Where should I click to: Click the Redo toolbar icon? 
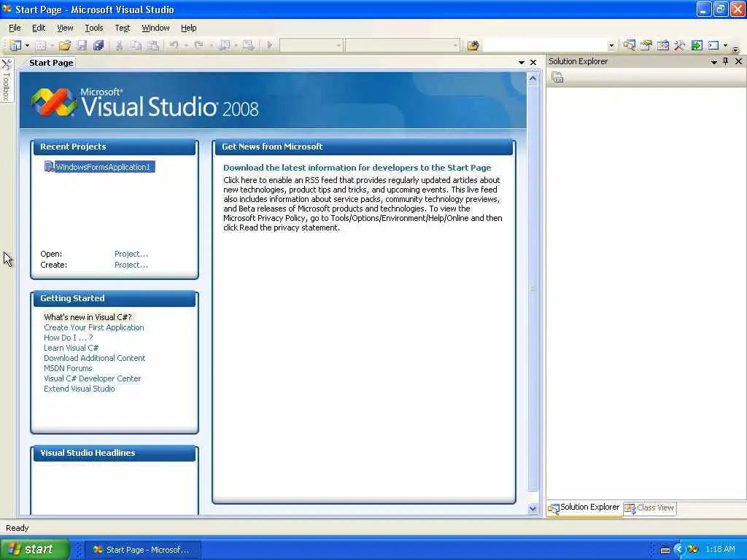tap(198, 45)
